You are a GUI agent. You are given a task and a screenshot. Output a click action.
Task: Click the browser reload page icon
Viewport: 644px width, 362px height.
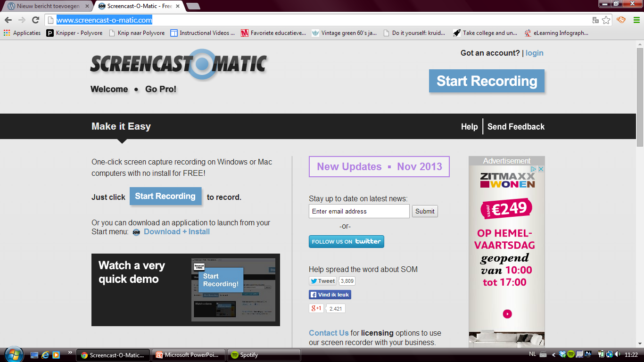pos(35,20)
